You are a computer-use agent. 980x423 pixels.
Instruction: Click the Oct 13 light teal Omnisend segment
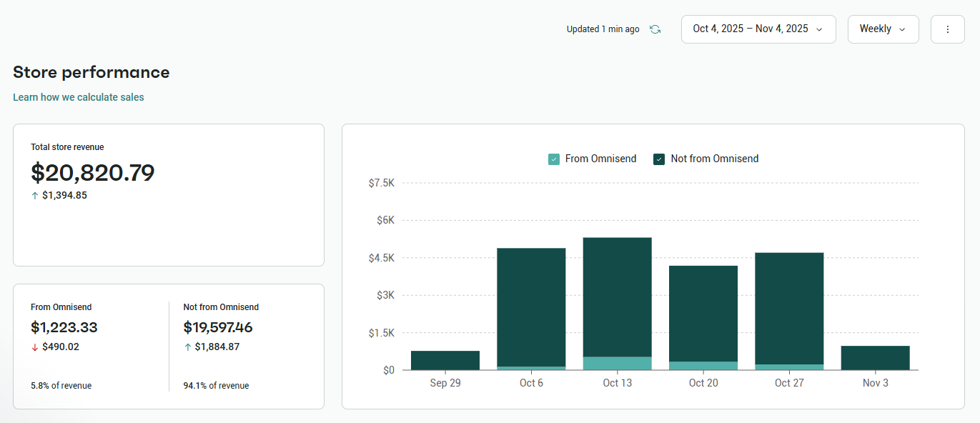pos(617,363)
